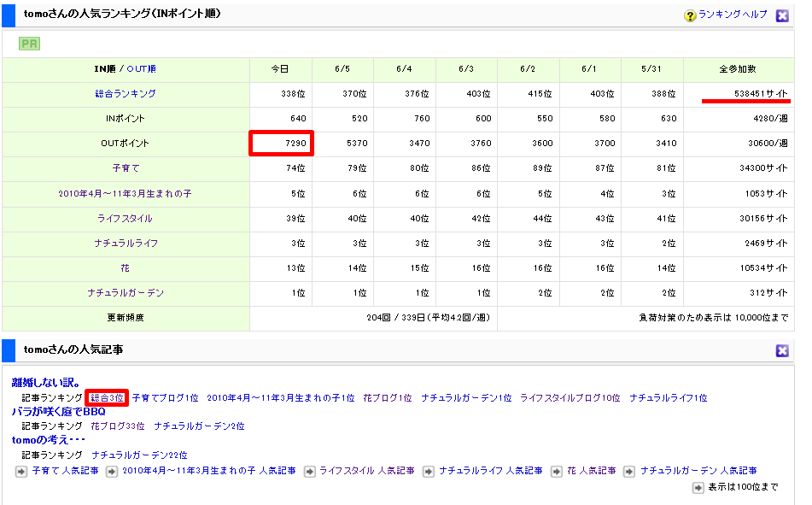Open the ranking help question-mark icon
Viewport: 812px width, 505px height.
tap(689, 15)
